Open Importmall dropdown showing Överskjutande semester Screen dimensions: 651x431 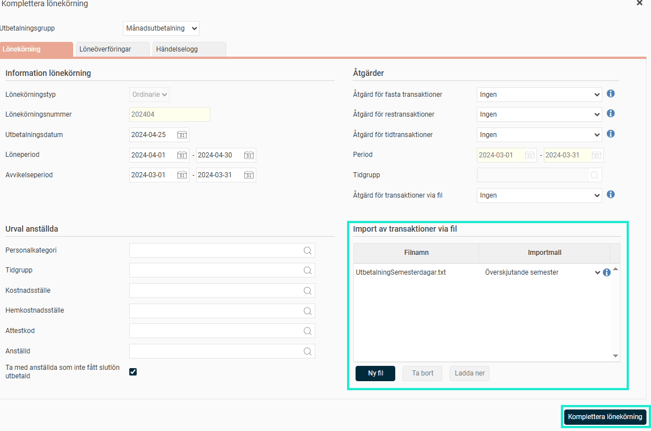(x=597, y=272)
